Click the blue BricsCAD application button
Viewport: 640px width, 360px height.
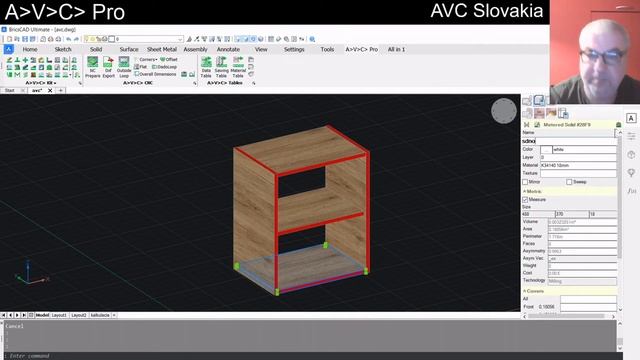(x=9, y=49)
